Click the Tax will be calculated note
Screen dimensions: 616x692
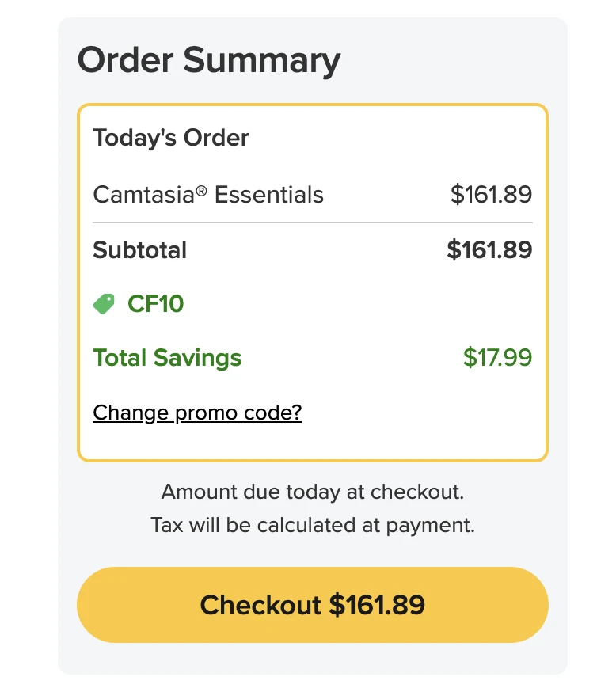[313, 525]
